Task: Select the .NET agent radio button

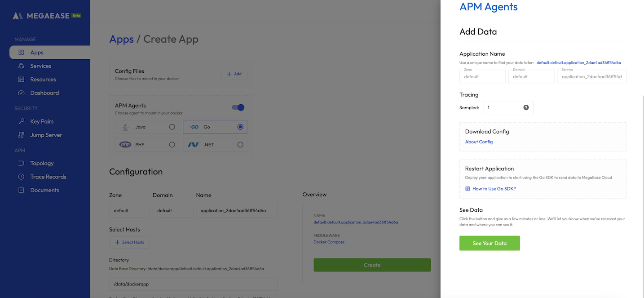Action: coord(240,145)
